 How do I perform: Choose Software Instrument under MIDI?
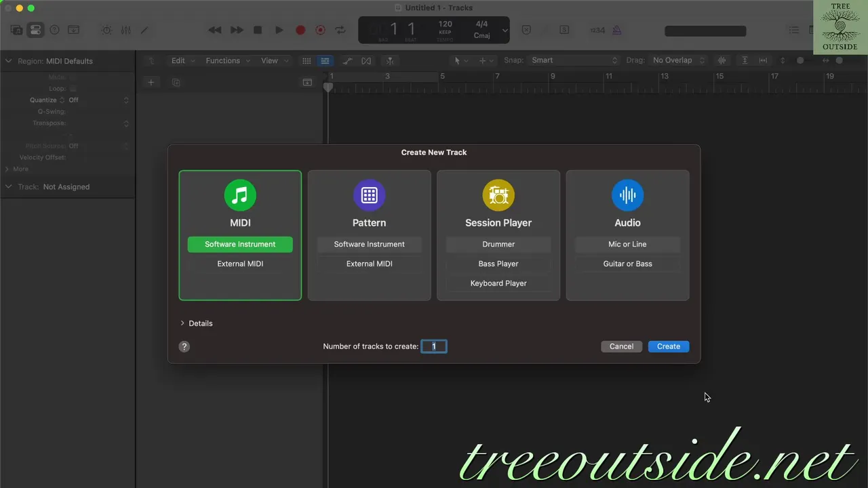pyautogui.click(x=240, y=244)
